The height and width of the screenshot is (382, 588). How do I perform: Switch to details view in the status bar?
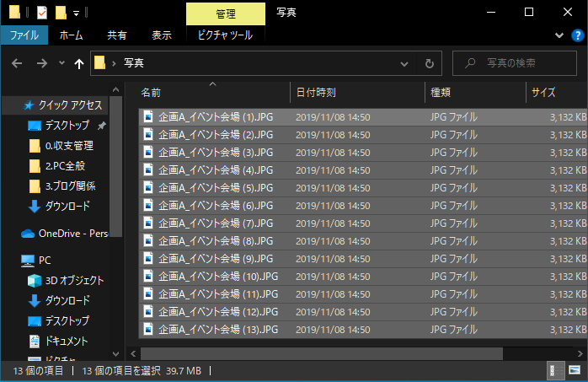[555, 370]
